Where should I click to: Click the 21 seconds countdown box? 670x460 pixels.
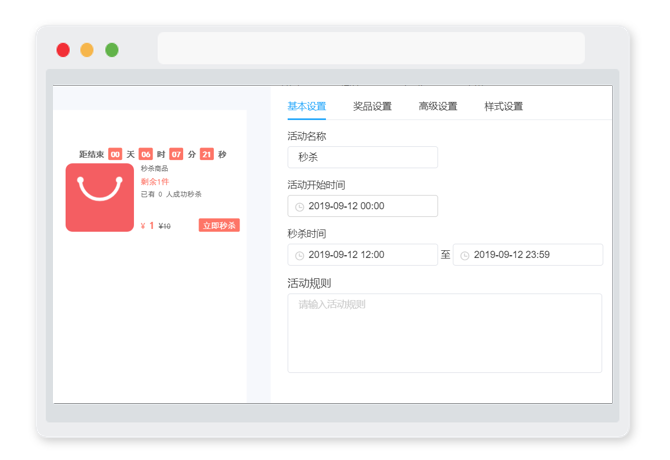pos(207,154)
